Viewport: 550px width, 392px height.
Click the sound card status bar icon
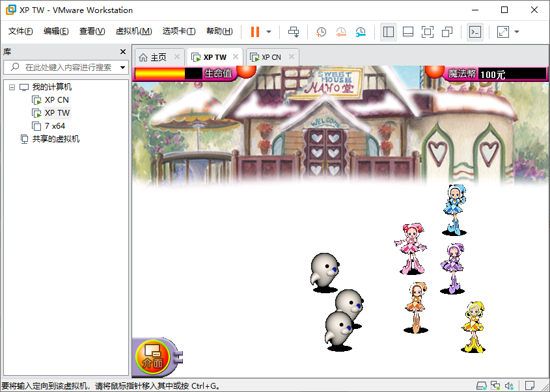coord(509,385)
